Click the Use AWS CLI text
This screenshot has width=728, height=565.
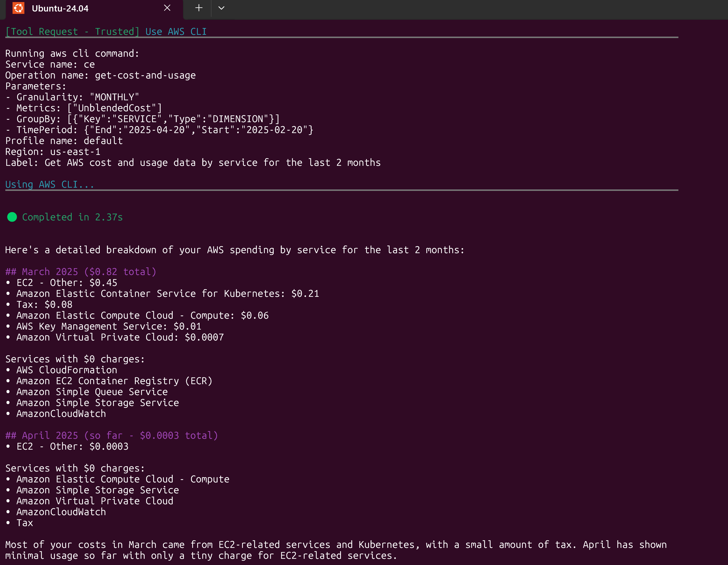coord(176,32)
